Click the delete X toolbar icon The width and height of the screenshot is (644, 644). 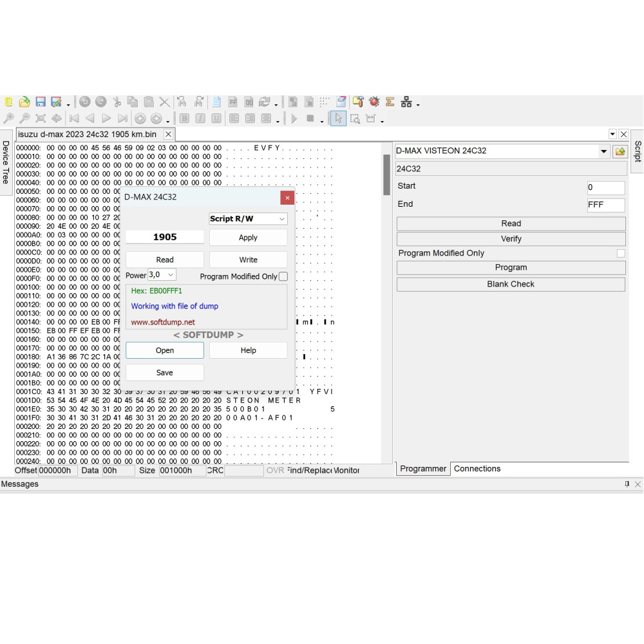[x=165, y=102]
